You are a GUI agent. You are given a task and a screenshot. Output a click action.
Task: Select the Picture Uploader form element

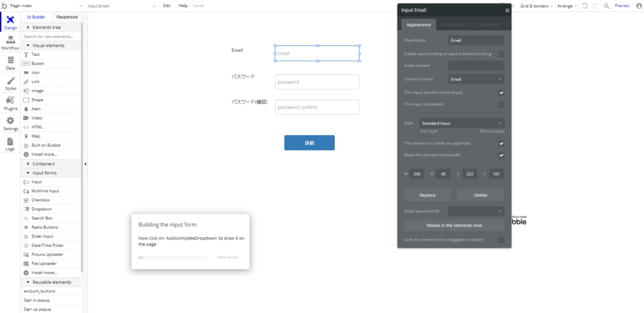(x=51, y=255)
